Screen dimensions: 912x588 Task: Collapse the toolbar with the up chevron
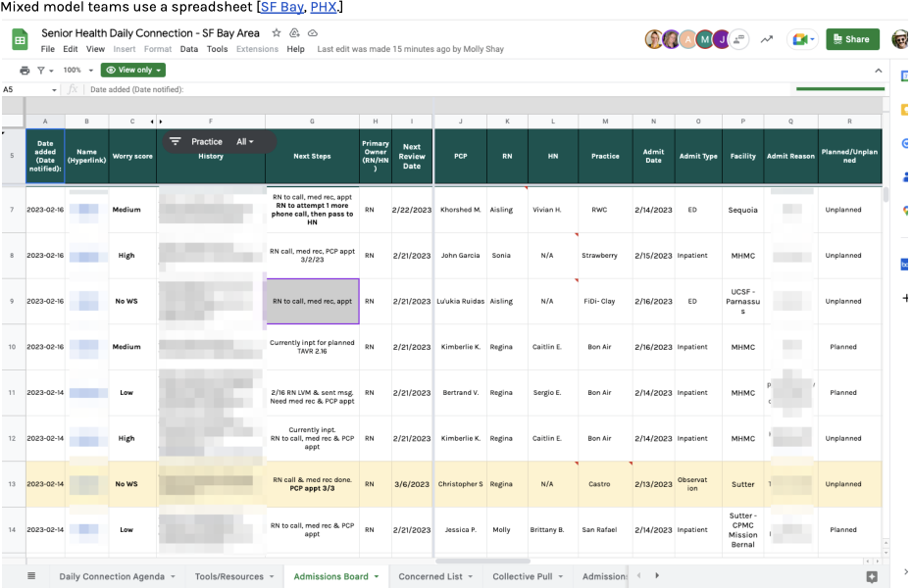point(879,71)
